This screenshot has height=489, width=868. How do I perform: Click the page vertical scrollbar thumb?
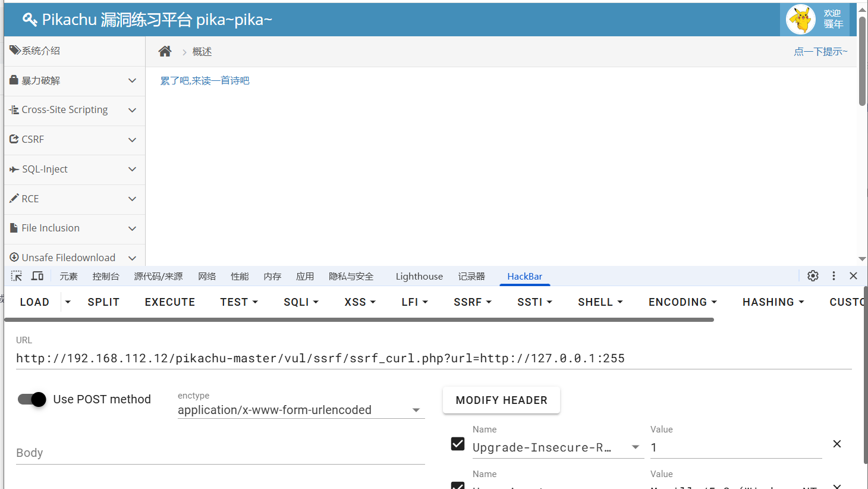(862, 61)
